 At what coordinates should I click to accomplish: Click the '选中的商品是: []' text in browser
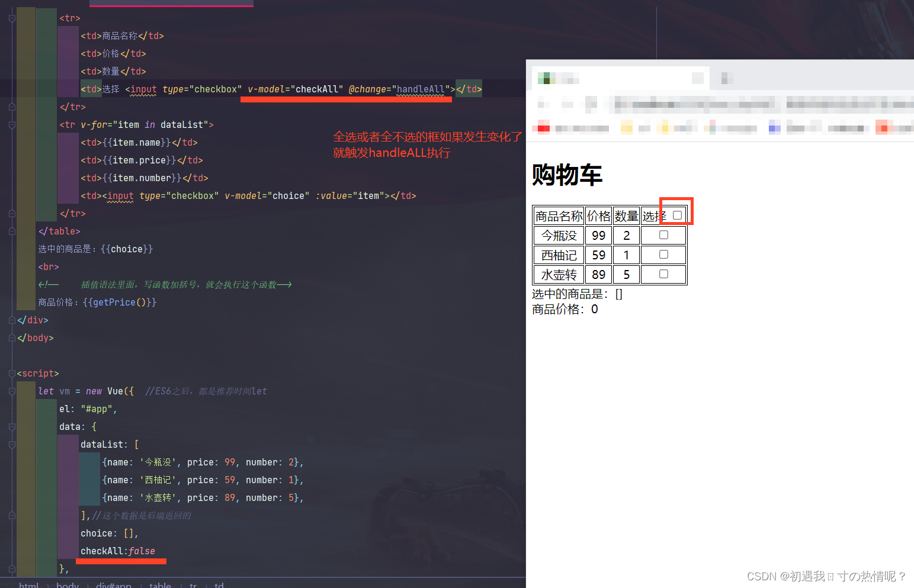577,294
